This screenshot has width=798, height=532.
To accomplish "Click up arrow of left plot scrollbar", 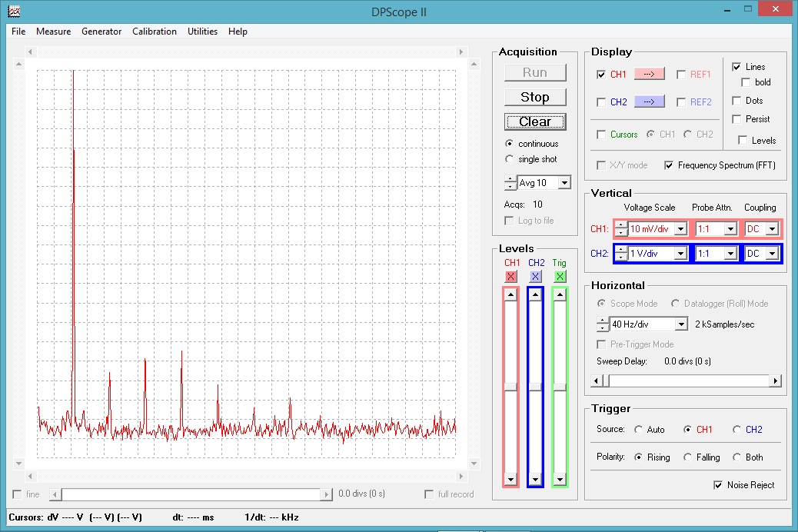I will [x=18, y=64].
